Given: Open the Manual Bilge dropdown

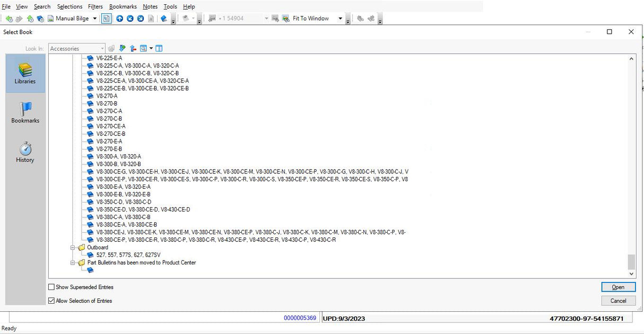Looking at the screenshot, I should coord(95,19).
